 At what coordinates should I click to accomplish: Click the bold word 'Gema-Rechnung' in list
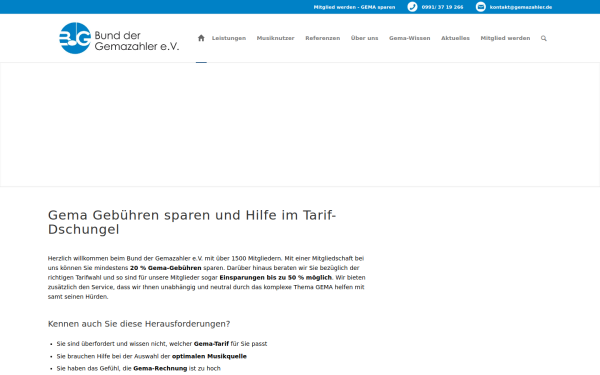pyautogui.click(x=160, y=368)
